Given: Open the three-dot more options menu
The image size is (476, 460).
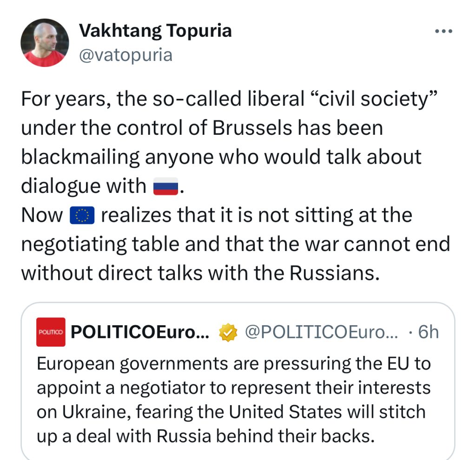Looking at the screenshot, I should click(x=443, y=32).
